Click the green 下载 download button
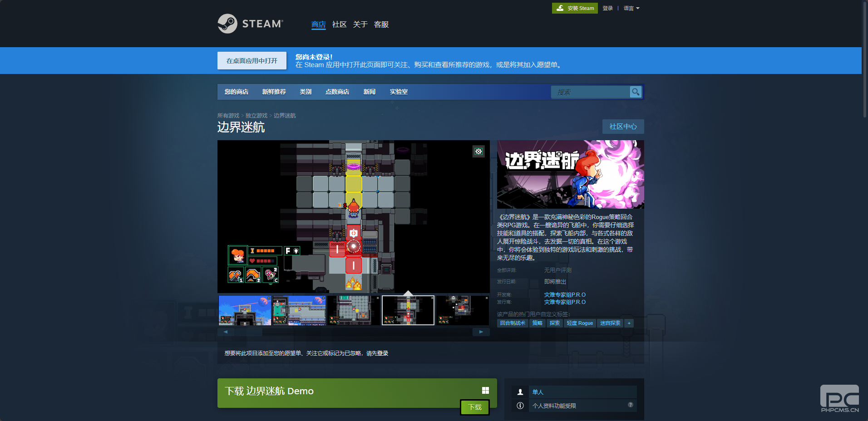 475,407
